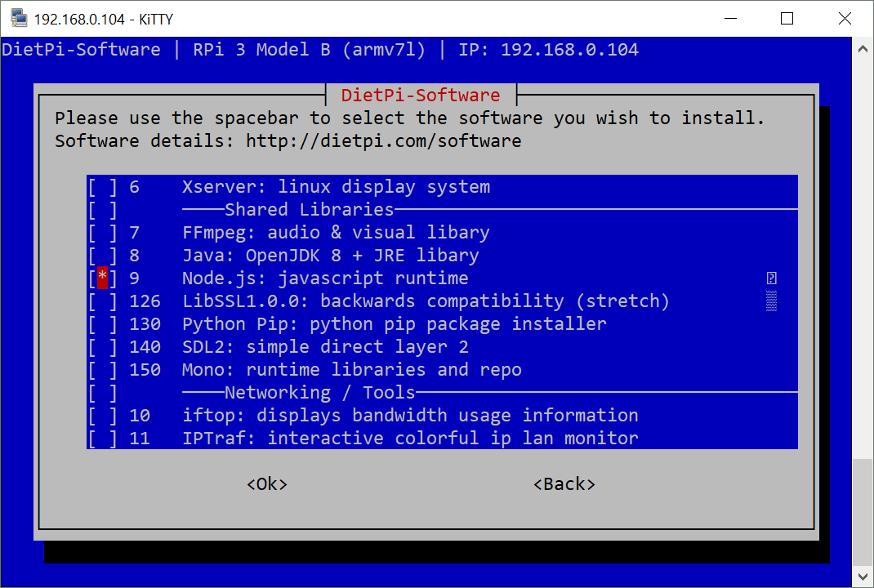Toggle checkbox for Java OpenJDK 8 + JRE
874x588 pixels.
pos(103,256)
